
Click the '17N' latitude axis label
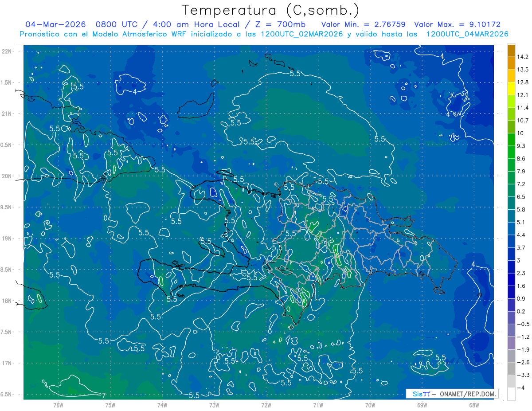[6, 363]
